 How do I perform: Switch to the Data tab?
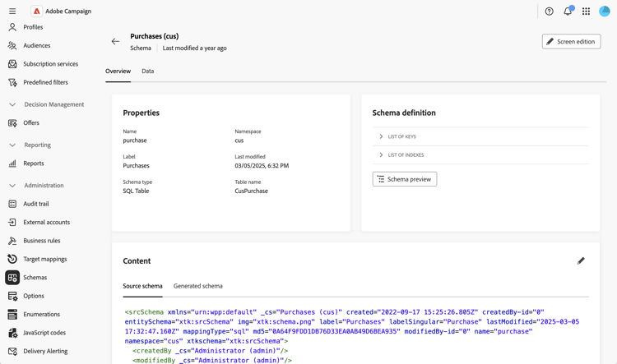[147, 71]
